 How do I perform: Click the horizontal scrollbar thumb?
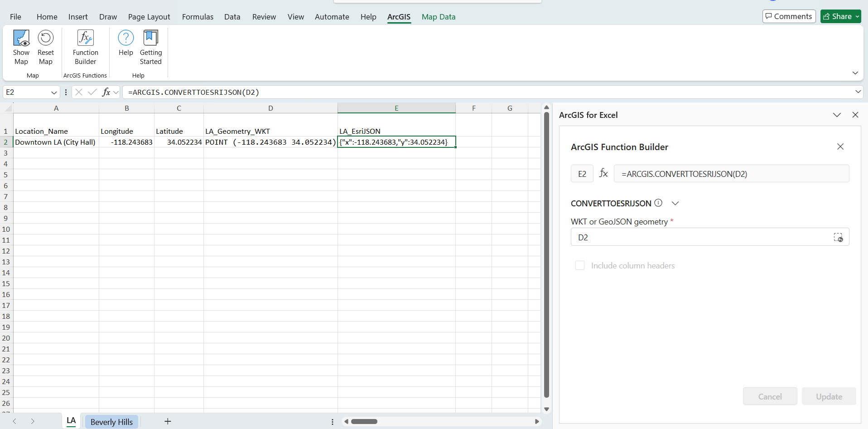[364, 422]
